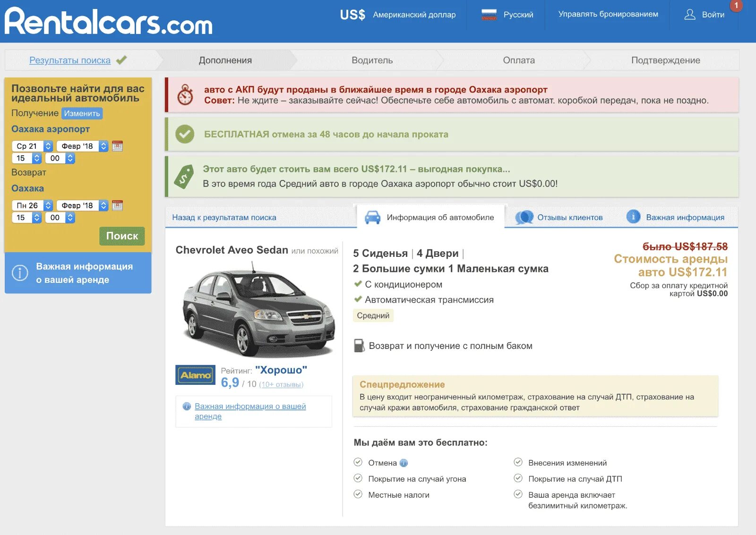Click the fuel pump icon
The image size is (756, 535).
pyautogui.click(x=359, y=346)
